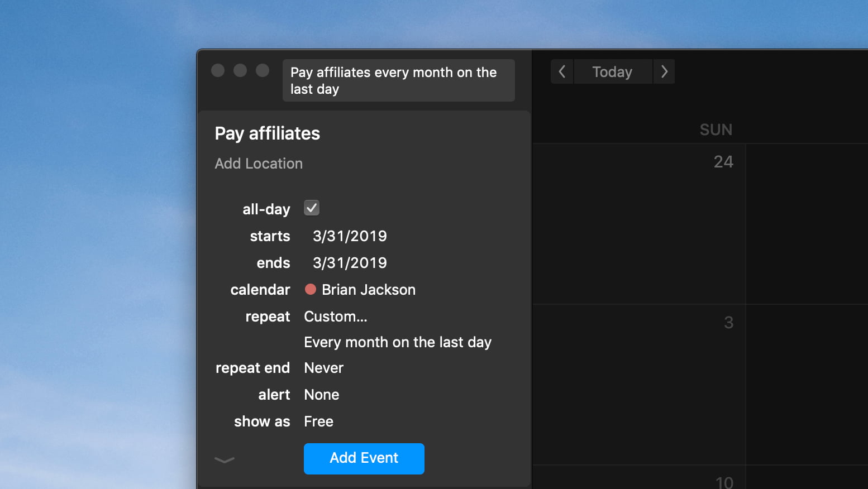Click the natural language event input box
The height and width of the screenshot is (489, 868).
(398, 80)
